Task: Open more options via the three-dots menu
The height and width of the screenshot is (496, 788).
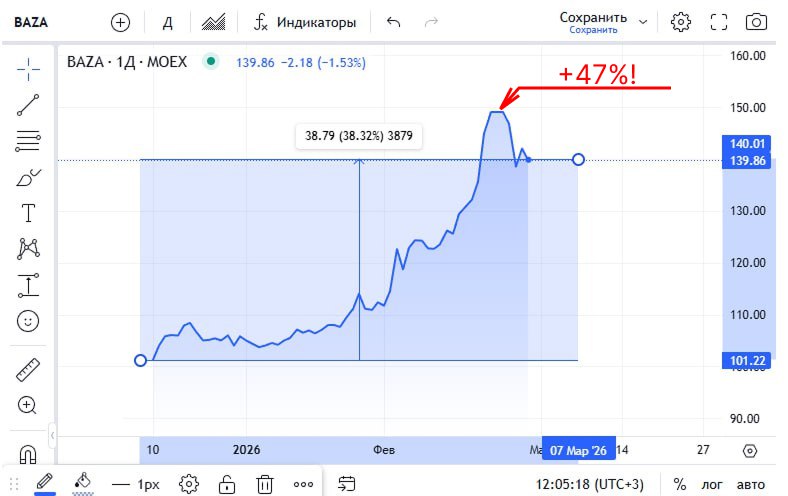Action: (303, 484)
